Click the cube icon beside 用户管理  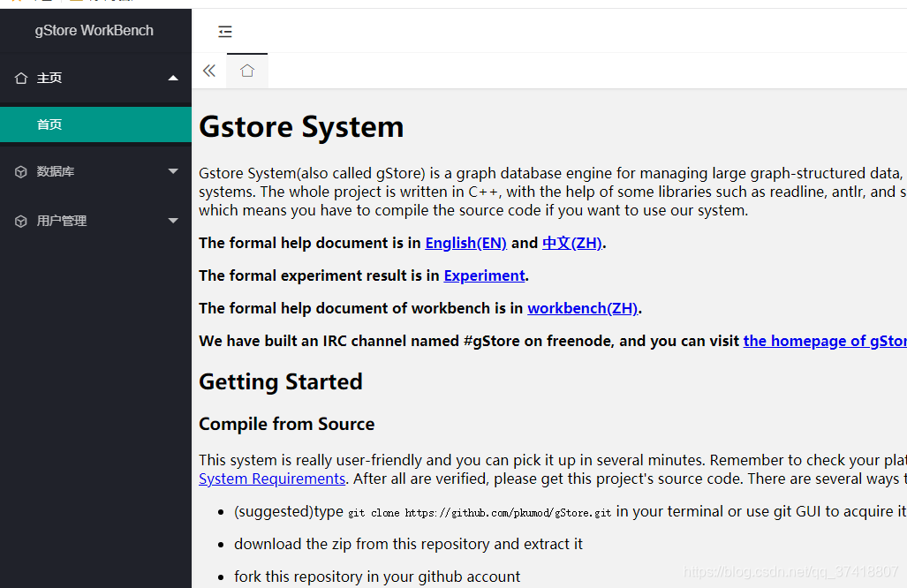coord(21,222)
